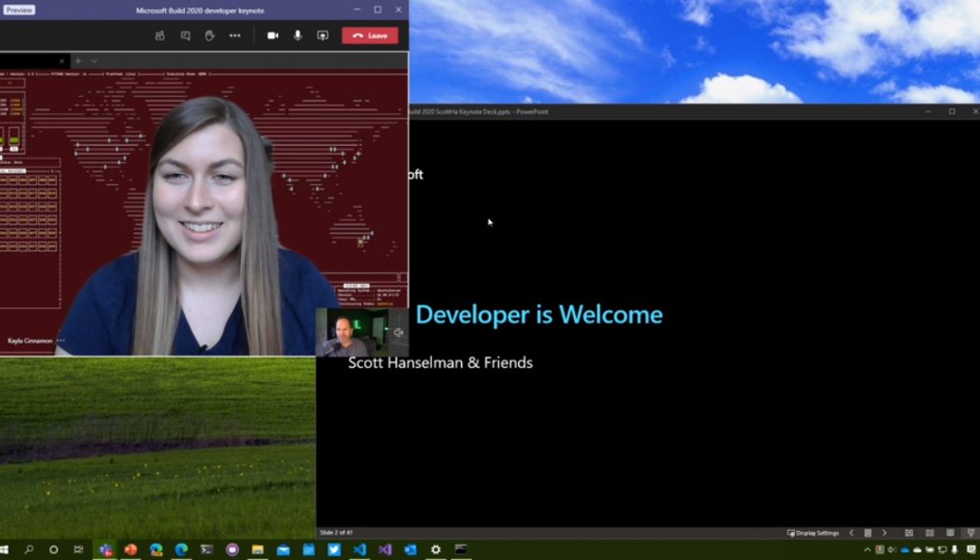The height and width of the screenshot is (560, 980).
Task: Select the Developer is Welcome slide title
Action: [x=539, y=315]
